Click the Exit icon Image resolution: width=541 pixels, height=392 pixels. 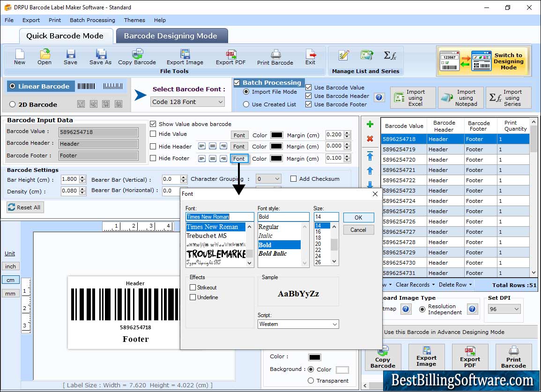(311, 57)
